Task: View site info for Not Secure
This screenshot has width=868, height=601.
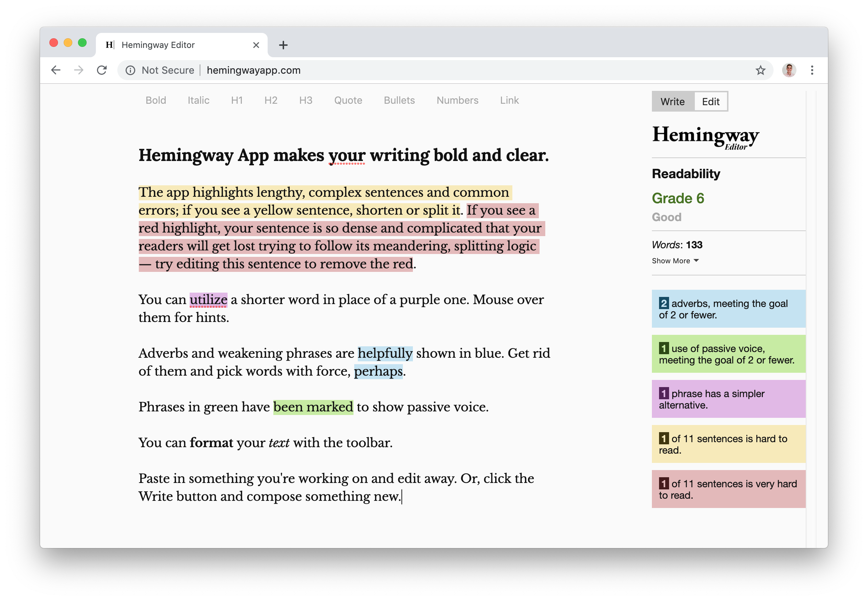Action: 130,70
